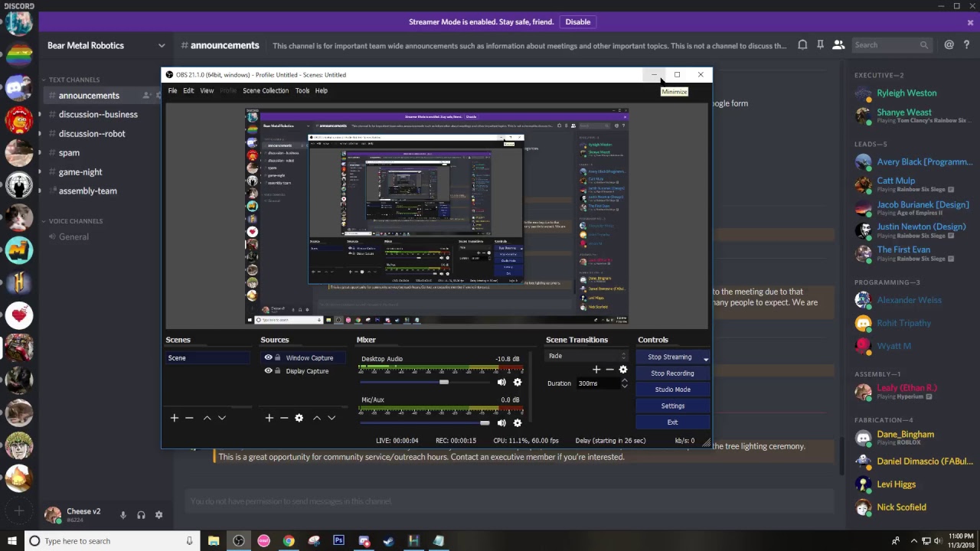Image resolution: width=980 pixels, height=551 pixels.
Task: Add a scene transition with plus icon
Action: (596, 370)
